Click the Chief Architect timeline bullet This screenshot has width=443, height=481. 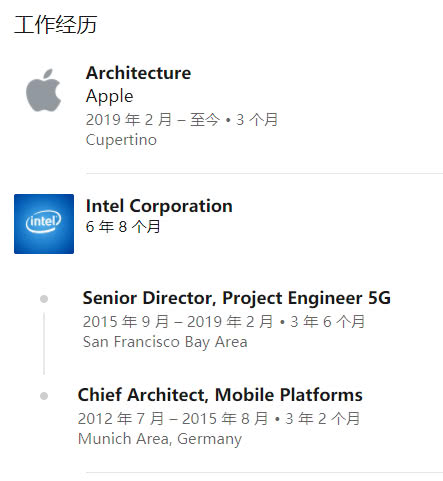tap(44, 396)
